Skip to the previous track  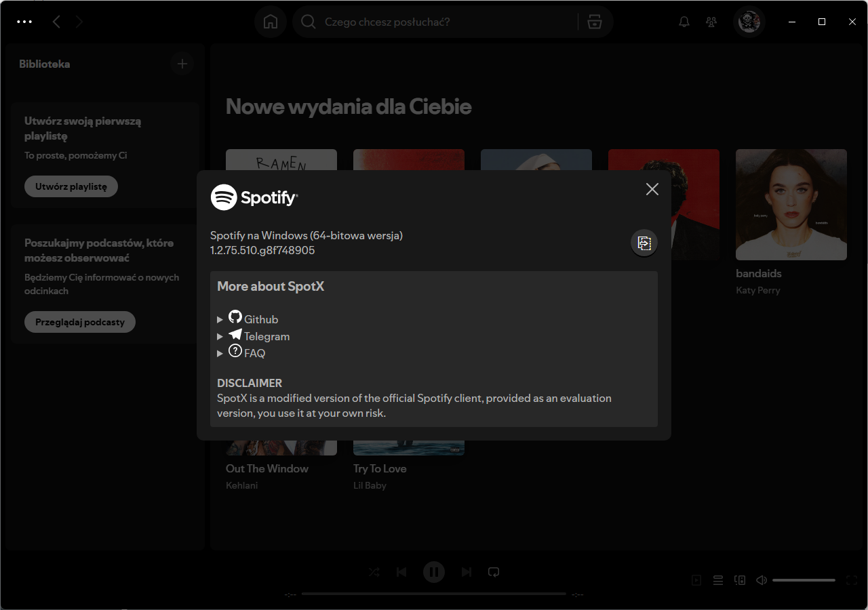click(401, 572)
